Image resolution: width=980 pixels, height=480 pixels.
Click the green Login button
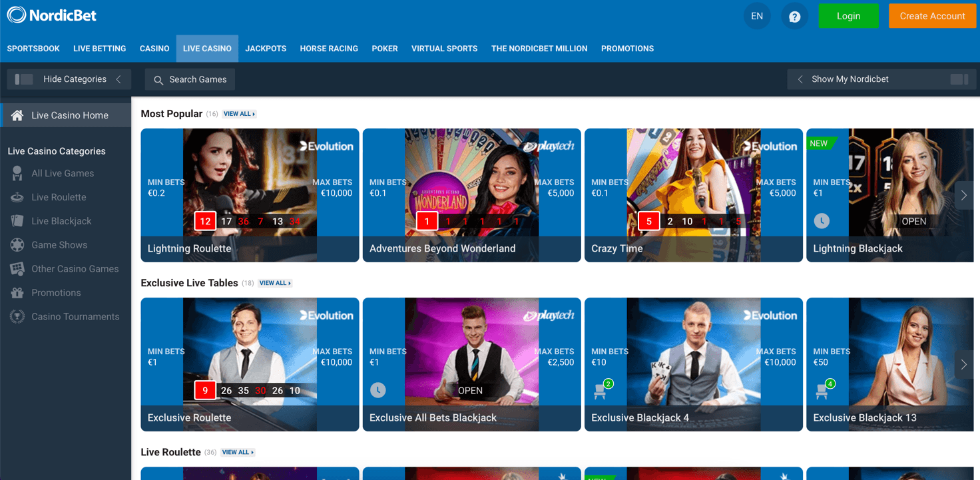pyautogui.click(x=848, y=16)
